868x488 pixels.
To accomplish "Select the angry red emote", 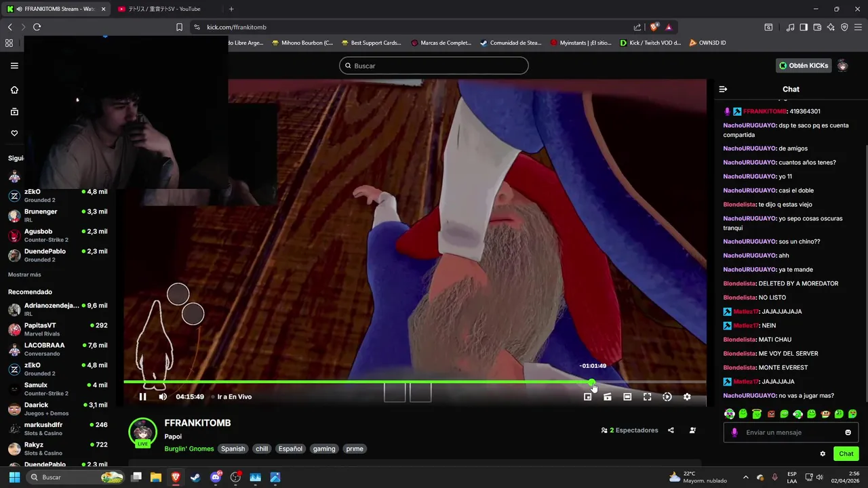I will click(x=770, y=413).
